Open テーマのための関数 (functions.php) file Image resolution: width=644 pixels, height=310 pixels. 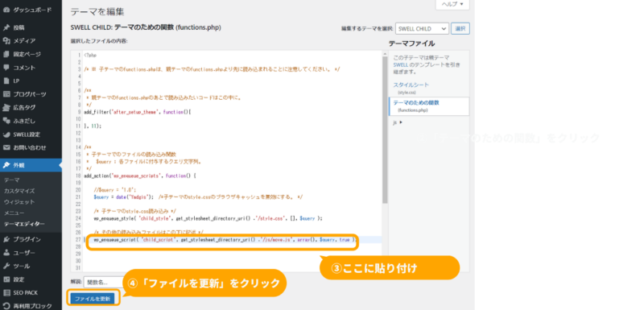pos(429,106)
